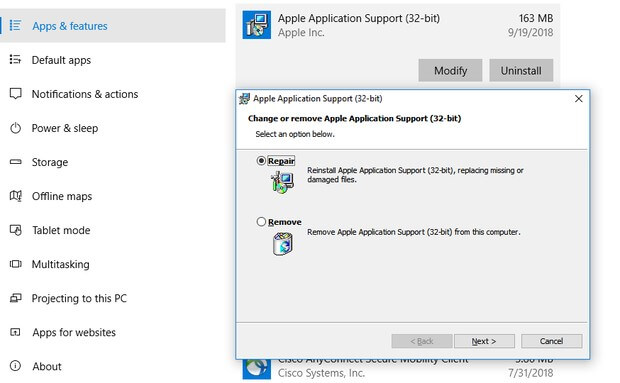Screen dimensions: 620x383
Task: Click the Repair description about replacing missing files
Action: pyautogui.click(x=415, y=175)
